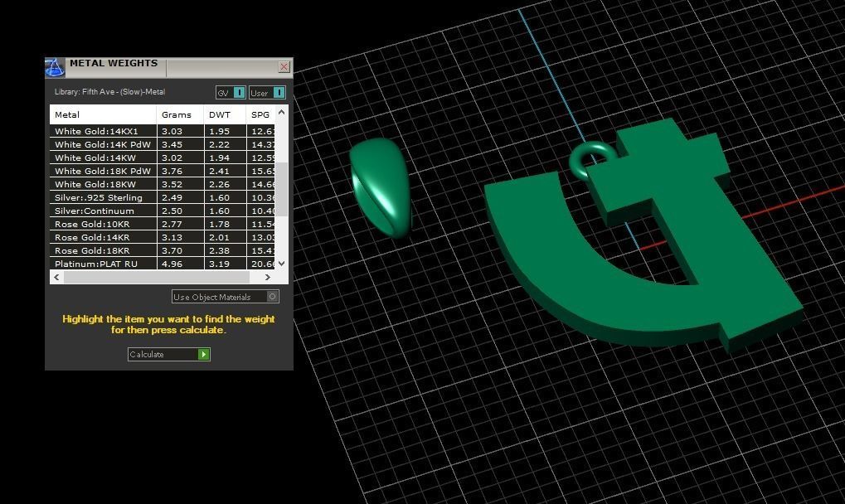Click the horizontal scrollbar thumb
Viewport: 845px width, 504px height.
click(x=157, y=278)
